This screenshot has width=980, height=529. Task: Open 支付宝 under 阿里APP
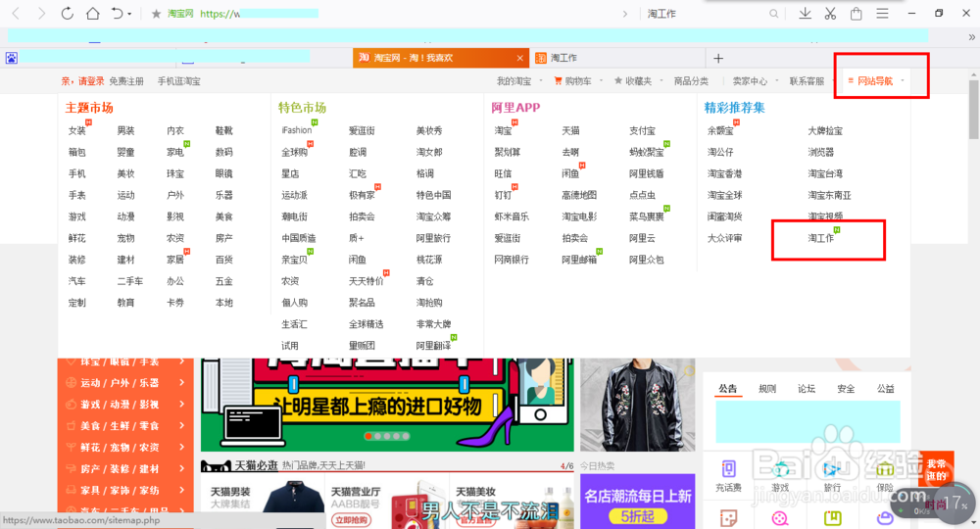[x=643, y=130]
